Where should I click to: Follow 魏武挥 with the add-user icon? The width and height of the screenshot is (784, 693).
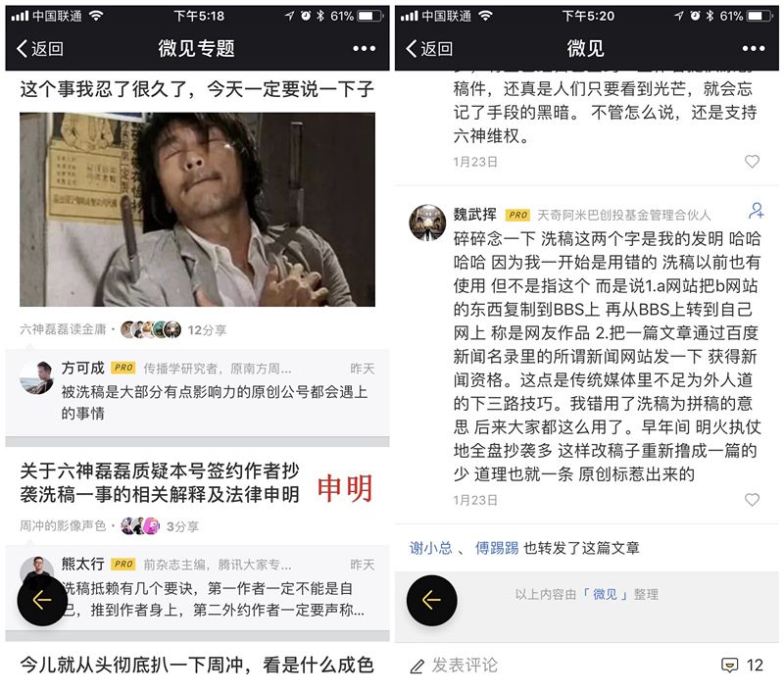756,211
